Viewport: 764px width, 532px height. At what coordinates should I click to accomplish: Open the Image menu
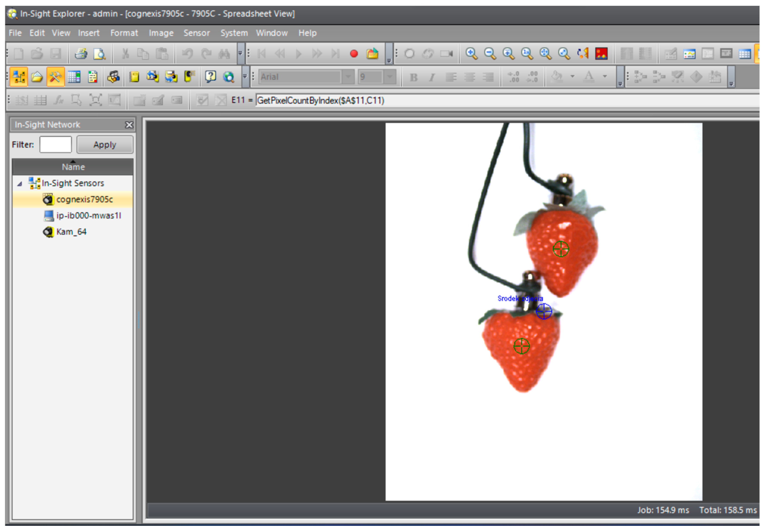pyautogui.click(x=161, y=33)
